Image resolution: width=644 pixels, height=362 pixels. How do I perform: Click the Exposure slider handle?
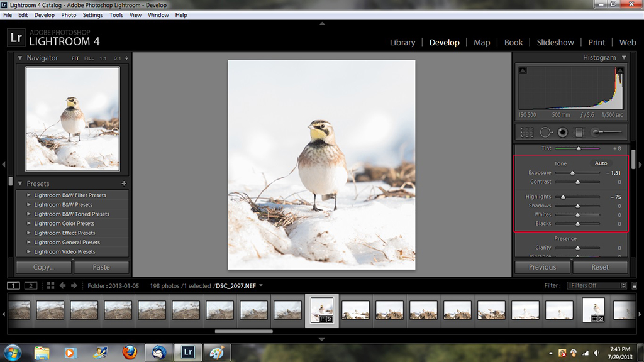click(574, 173)
